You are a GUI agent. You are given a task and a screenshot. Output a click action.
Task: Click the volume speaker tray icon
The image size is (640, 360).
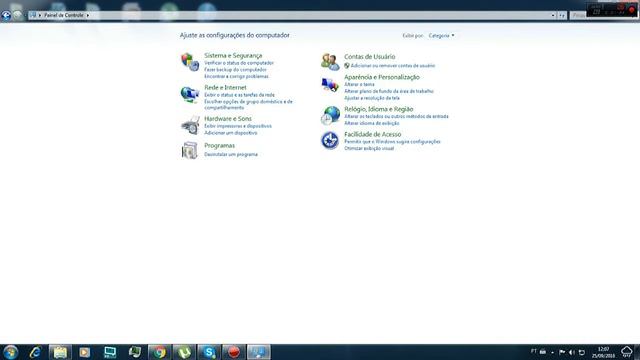572,352
